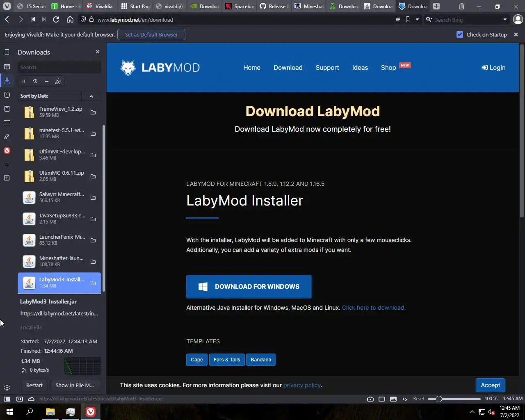Screen dimensions: 525x420
Task: Click the Login link
Action: [x=493, y=68]
